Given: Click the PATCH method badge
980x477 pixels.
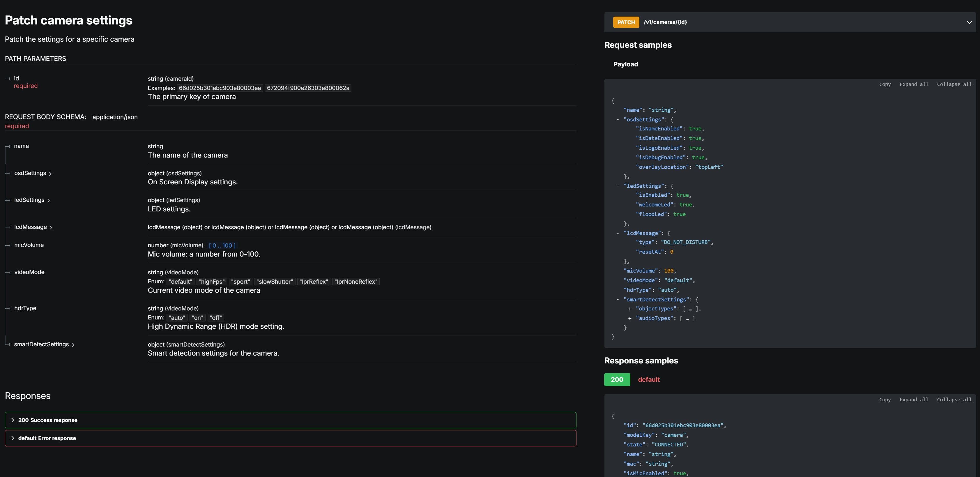Looking at the screenshot, I should (626, 22).
